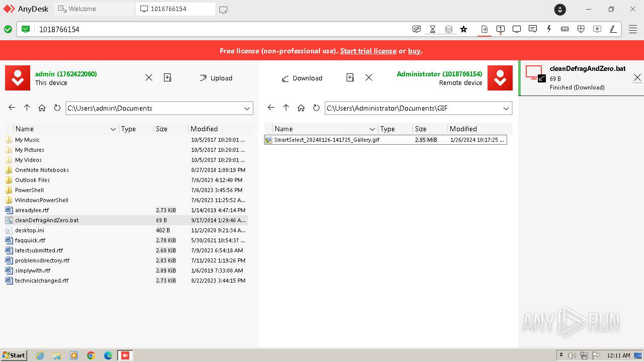Click the AnyDesk download notification circle icon
This screenshot has width=644, height=362.
point(560,9)
